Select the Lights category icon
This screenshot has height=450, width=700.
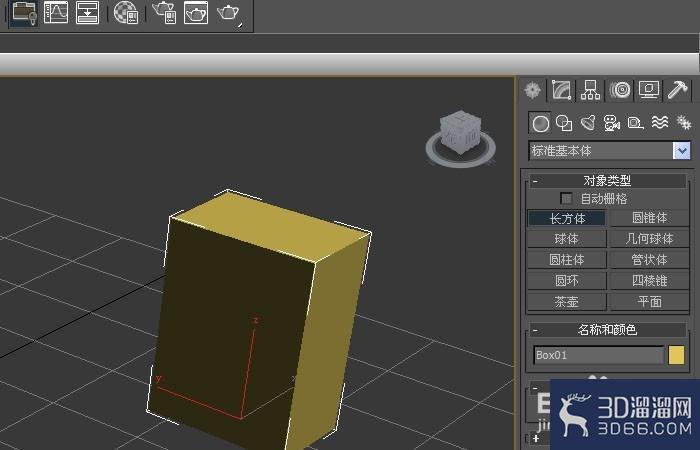pos(588,123)
